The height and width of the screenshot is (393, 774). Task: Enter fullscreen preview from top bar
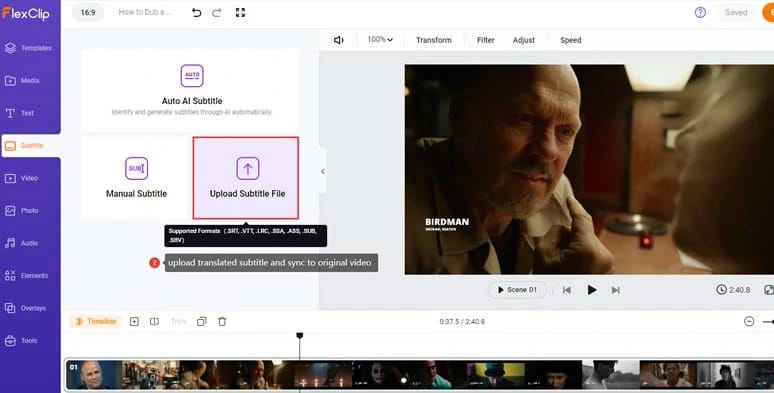(240, 13)
